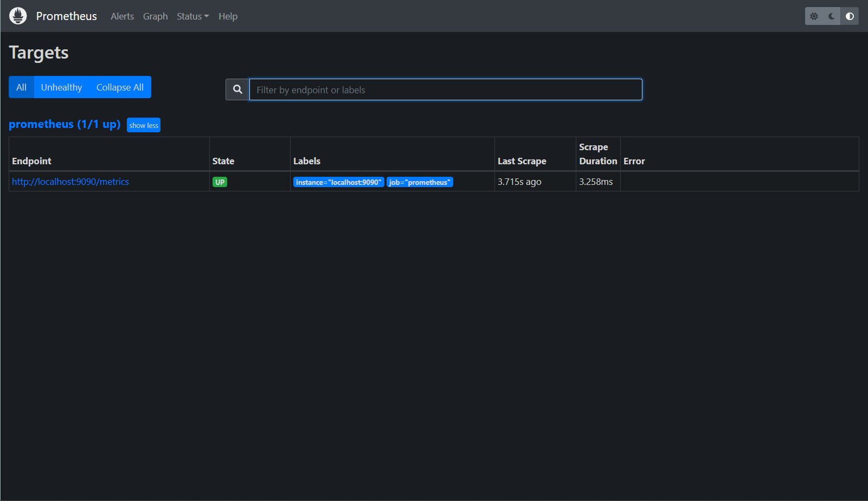Open http://localhost:9090/metrics endpoint link
Image resolution: width=868 pixels, height=501 pixels.
(x=70, y=182)
